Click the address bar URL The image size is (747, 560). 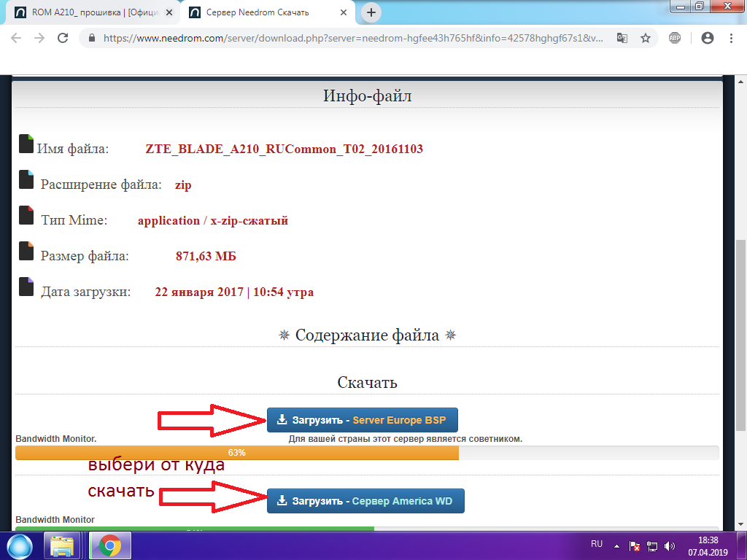click(350, 38)
